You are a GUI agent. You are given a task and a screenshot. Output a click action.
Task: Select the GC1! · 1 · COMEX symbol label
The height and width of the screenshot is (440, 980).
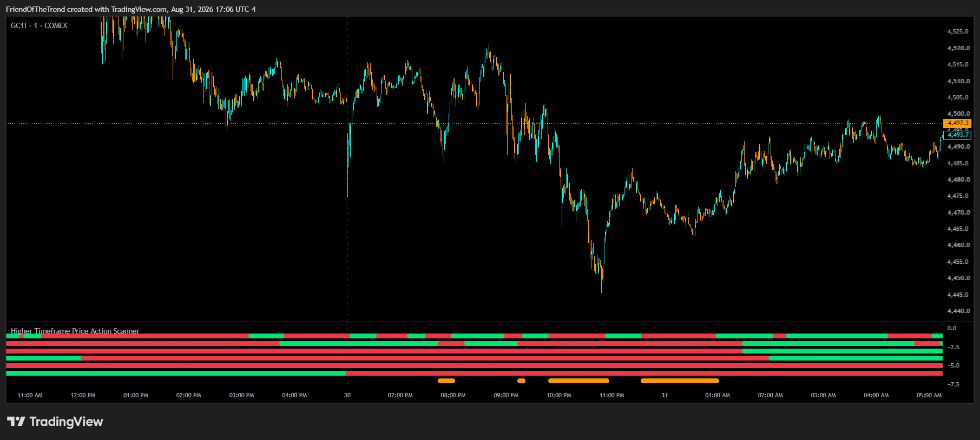39,25
